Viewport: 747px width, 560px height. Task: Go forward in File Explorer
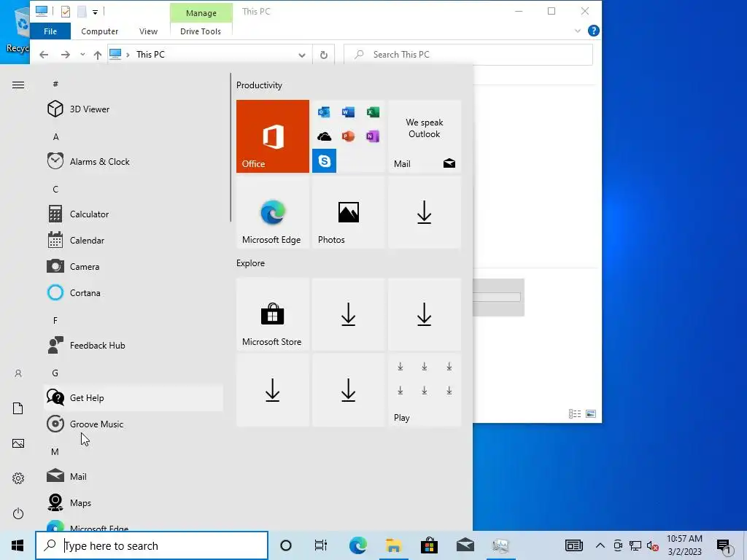click(x=65, y=55)
